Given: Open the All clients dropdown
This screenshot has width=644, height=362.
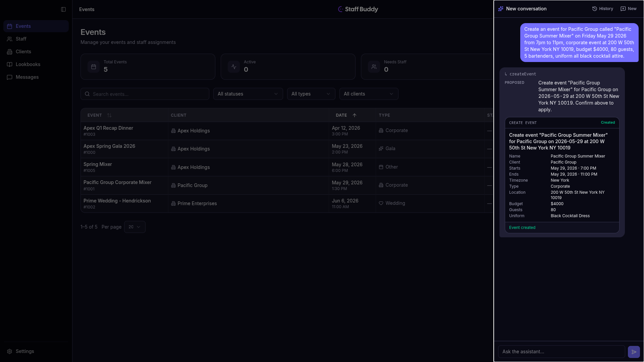Looking at the screenshot, I should (x=369, y=94).
